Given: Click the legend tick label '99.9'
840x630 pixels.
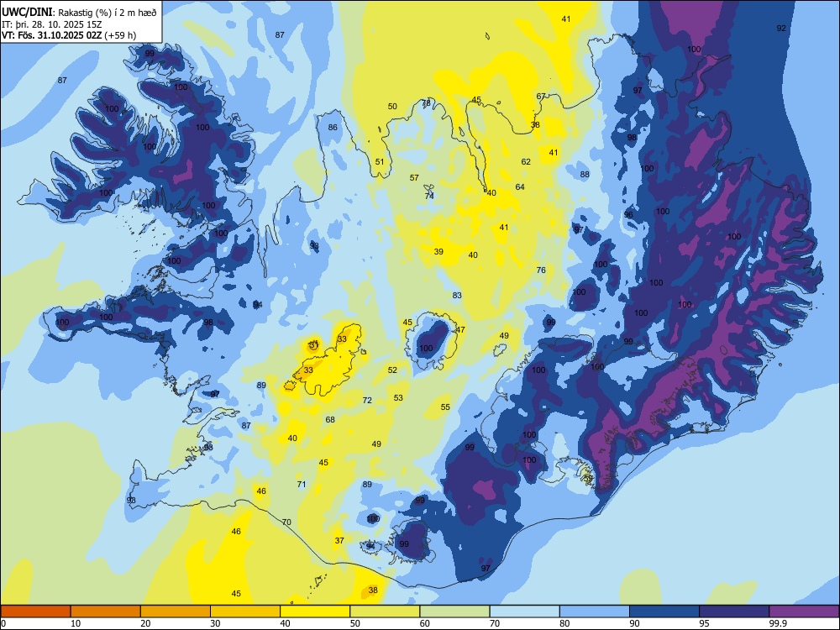Looking at the screenshot, I should (x=778, y=623).
